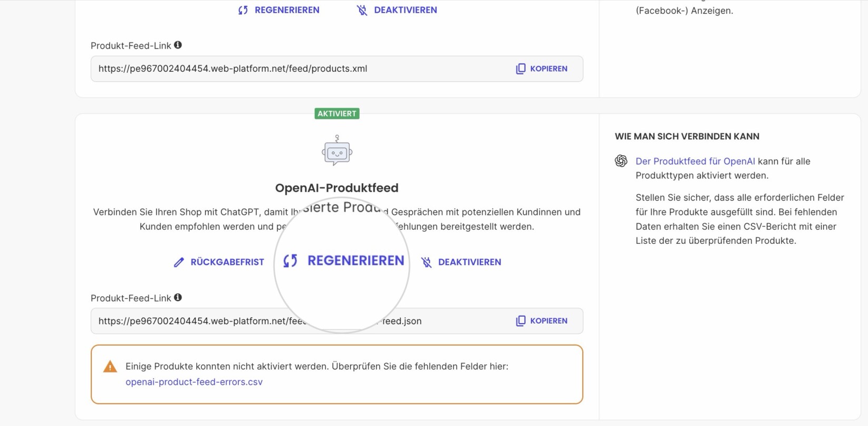Screen dimensions: 868x426
Task: Click REGENERIEREN for the OpenAI product feed
Action: tap(344, 261)
